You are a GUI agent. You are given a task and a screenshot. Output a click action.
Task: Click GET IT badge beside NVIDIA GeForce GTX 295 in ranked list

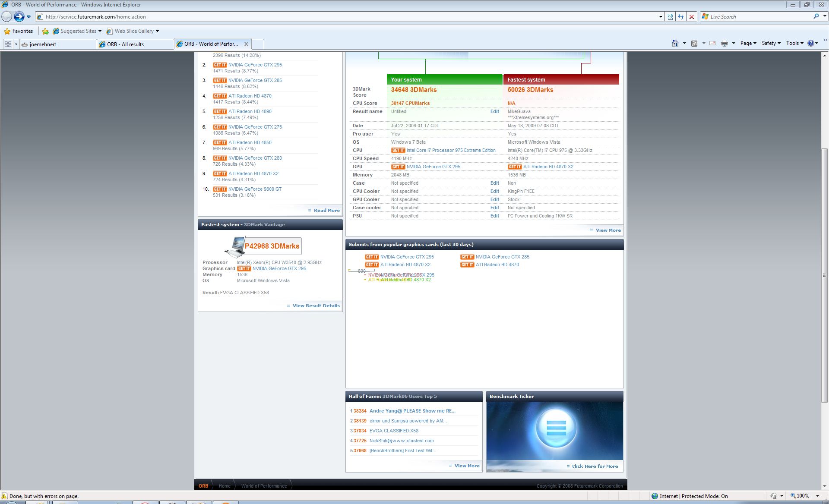220,65
